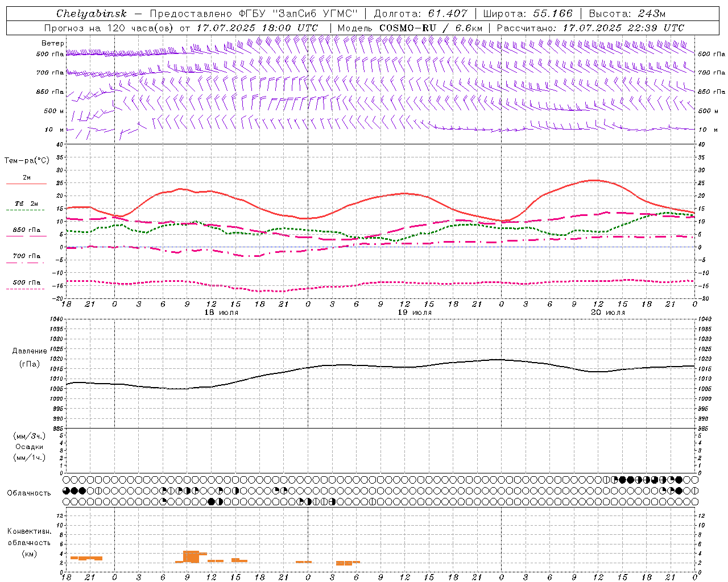Select dotted pink swatch under '500 гПа' legend
The width and height of the screenshot is (728, 582).
(x=26, y=289)
